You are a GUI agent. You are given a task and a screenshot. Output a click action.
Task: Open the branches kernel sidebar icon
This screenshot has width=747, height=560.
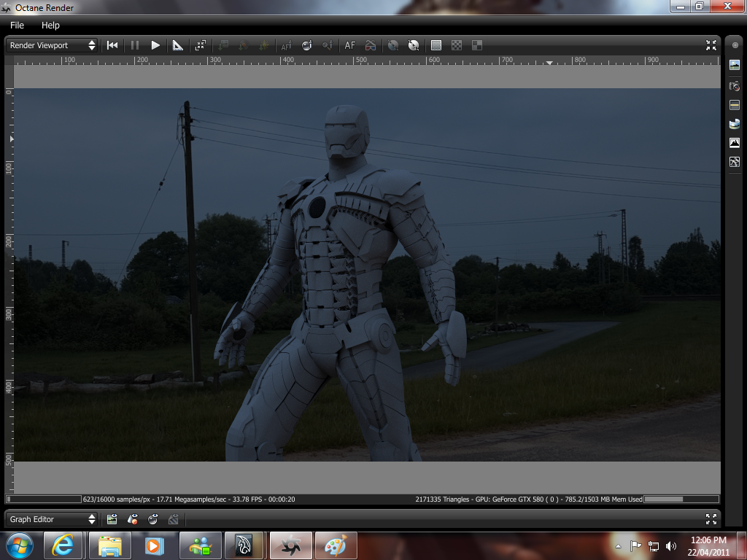point(735,162)
